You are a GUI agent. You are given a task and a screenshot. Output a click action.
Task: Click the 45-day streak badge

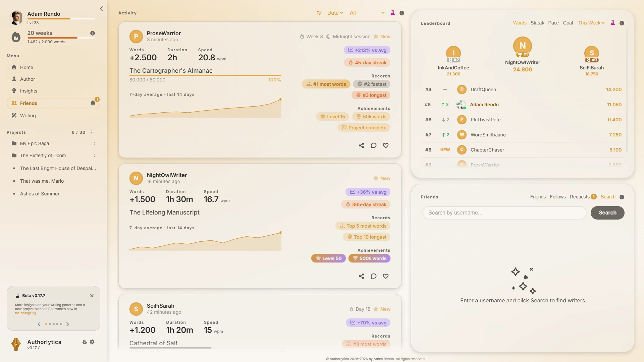(x=367, y=63)
